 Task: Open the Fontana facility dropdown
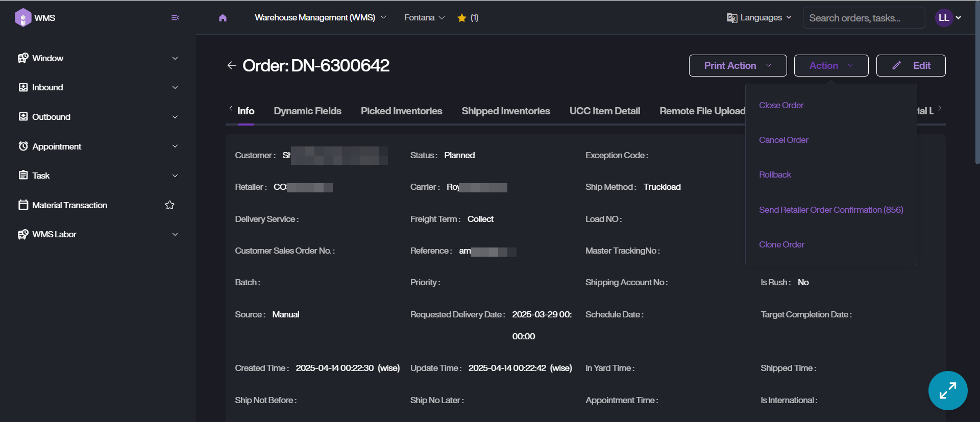coord(424,18)
